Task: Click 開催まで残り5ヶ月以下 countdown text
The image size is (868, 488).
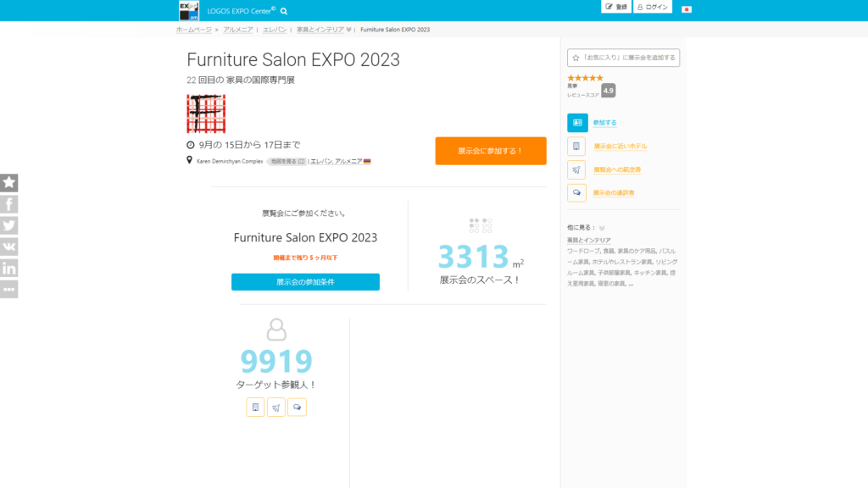Action: pyautogui.click(x=305, y=258)
